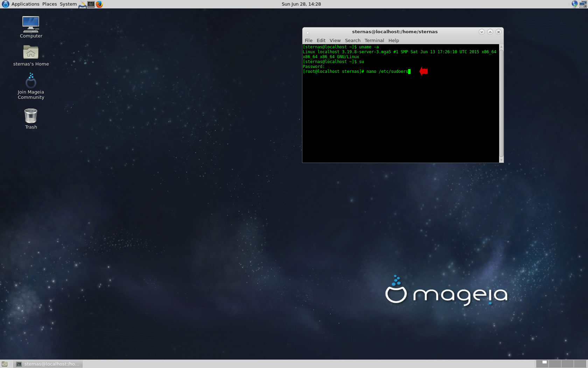Click the 'nano /etc/sudoers' command text
This screenshot has height=368, width=588.
pyautogui.click(x=387, y=71)
